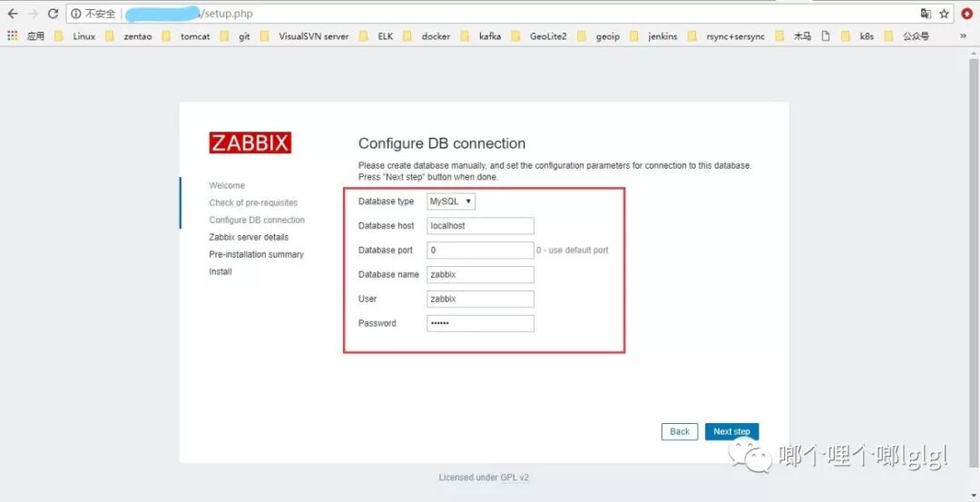Open the VisualSVN server bookmark folder

pos(304,36)
